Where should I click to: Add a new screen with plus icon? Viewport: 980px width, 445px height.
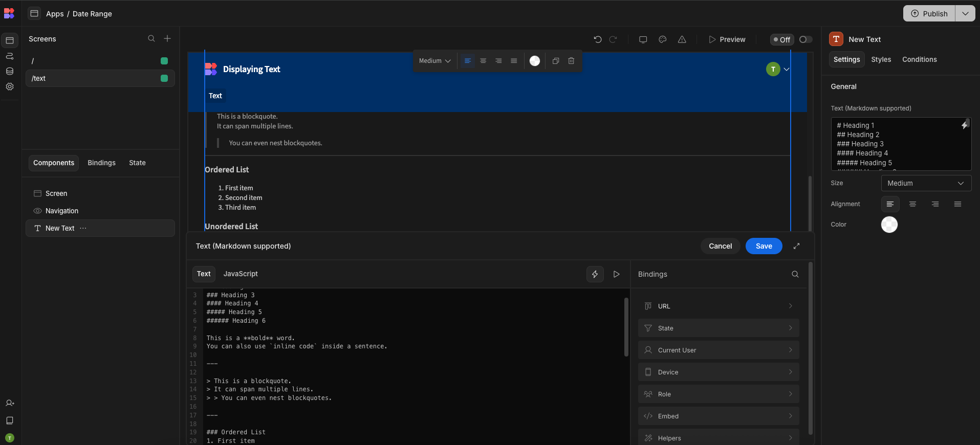[167, 38]
